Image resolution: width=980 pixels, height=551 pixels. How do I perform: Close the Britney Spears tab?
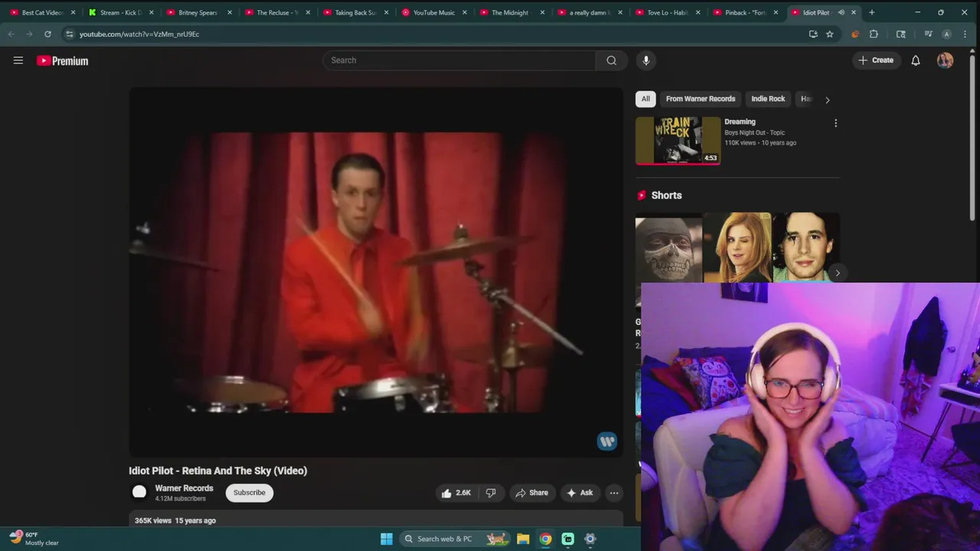pos(230,12)
